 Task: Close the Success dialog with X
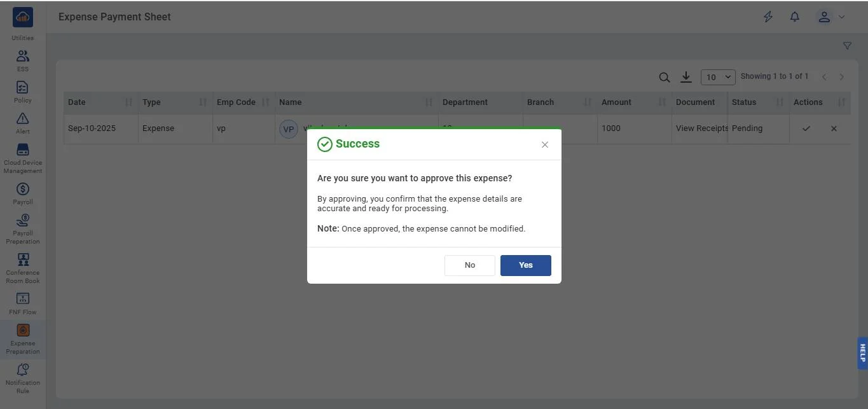coord(545,145)
